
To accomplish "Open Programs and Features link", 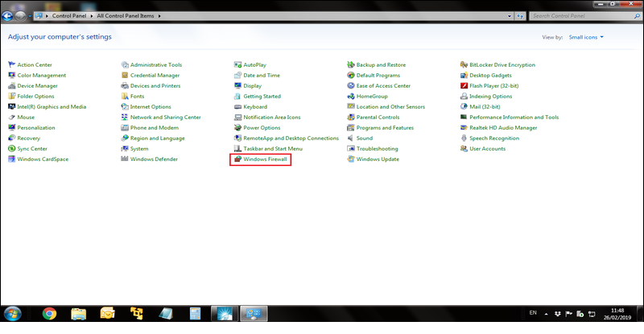I will pyautogui.click(x=385, y=128).
